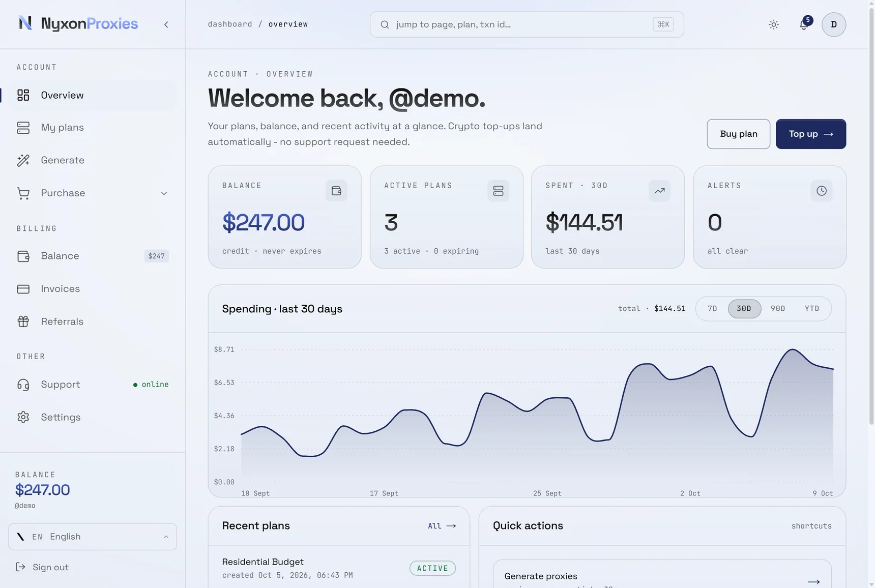Click the Buy plan button

tap(738, 134)
